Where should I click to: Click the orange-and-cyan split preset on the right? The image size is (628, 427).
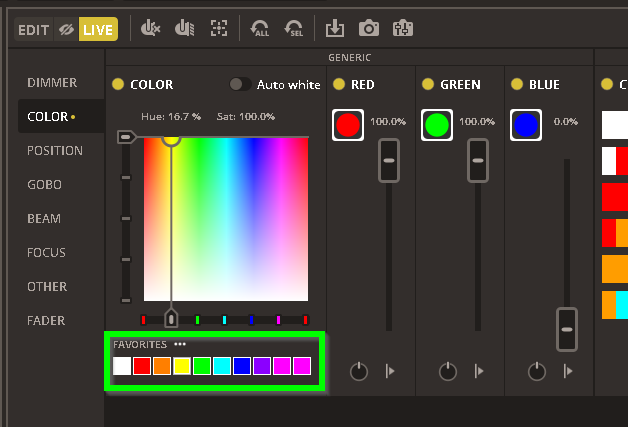[615, 305]
